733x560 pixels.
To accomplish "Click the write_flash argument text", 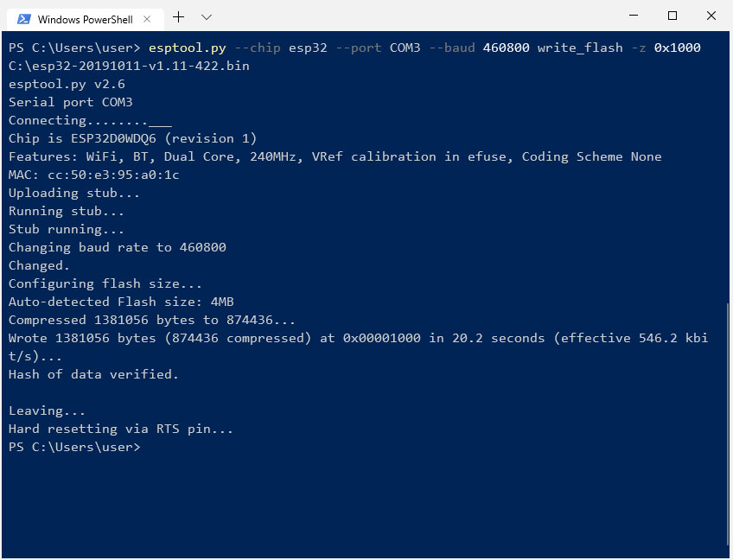I will pos(580,48).
